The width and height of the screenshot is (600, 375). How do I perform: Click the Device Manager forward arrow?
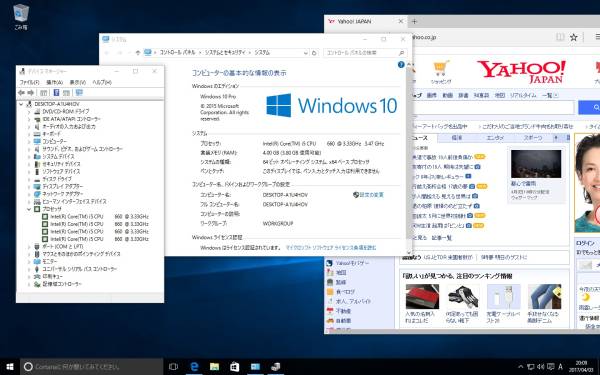[31, 93]
